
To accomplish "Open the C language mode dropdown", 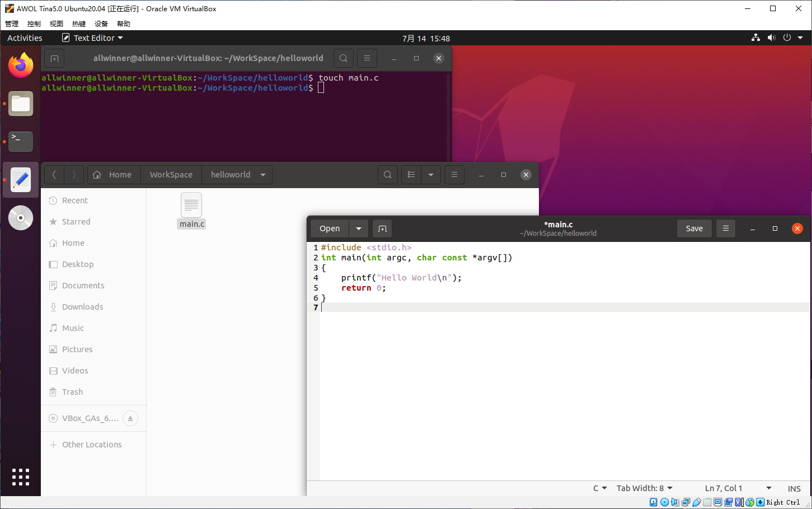I will (x=599, y=488).
